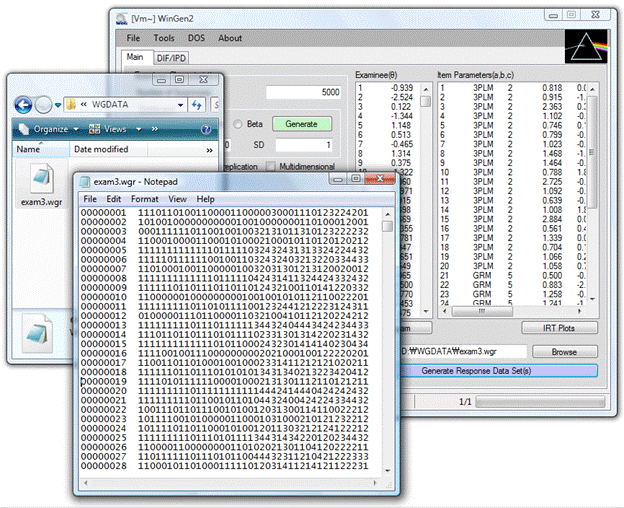This screenshot has height=508, width=624.
Task: Click Notepad vertical scrollbar thumb
Action: point(387,226)
